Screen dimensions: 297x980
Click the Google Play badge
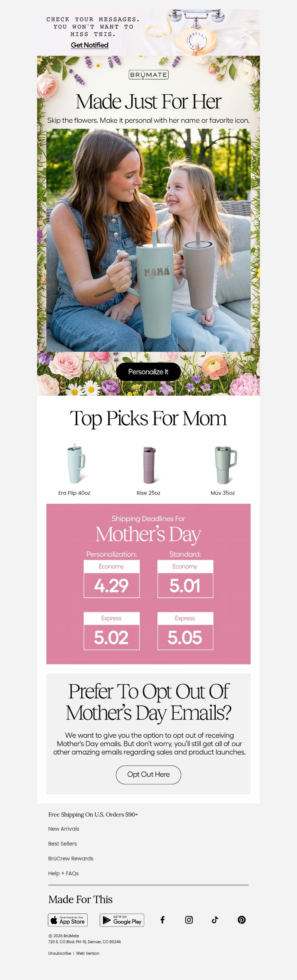(122, 920)
